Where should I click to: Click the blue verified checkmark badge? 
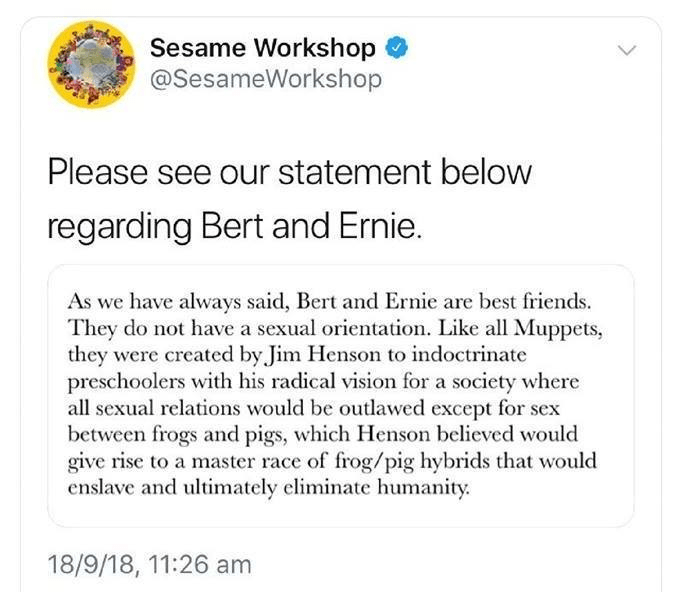pos(397,48)
